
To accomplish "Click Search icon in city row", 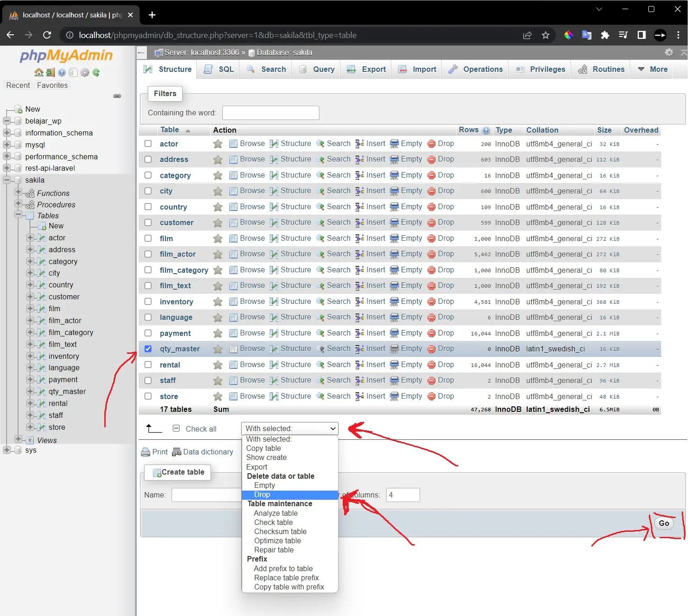I will point(320,191).
